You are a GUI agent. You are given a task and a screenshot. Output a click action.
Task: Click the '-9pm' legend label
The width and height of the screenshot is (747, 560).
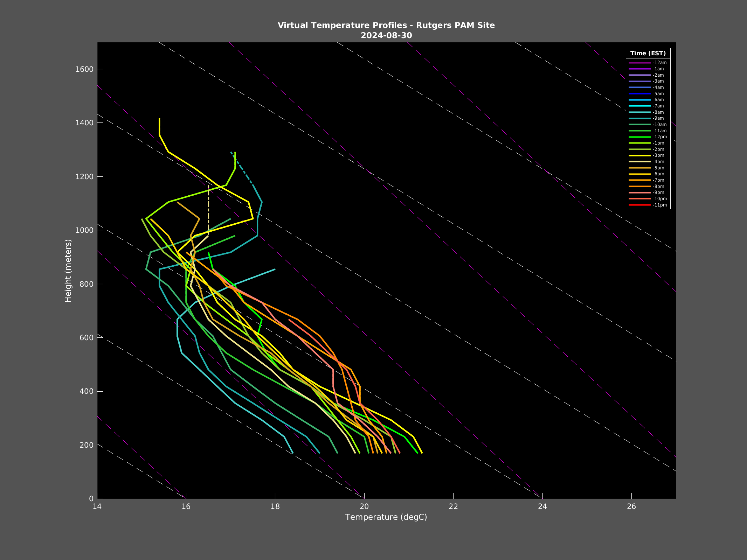(x=658, y=192)
